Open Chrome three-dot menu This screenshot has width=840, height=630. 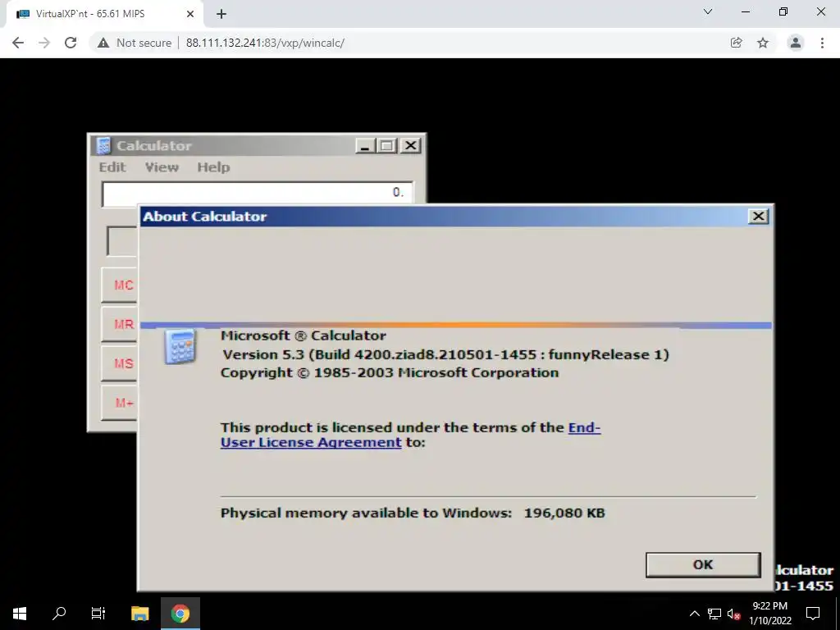[x=822, y=43]
